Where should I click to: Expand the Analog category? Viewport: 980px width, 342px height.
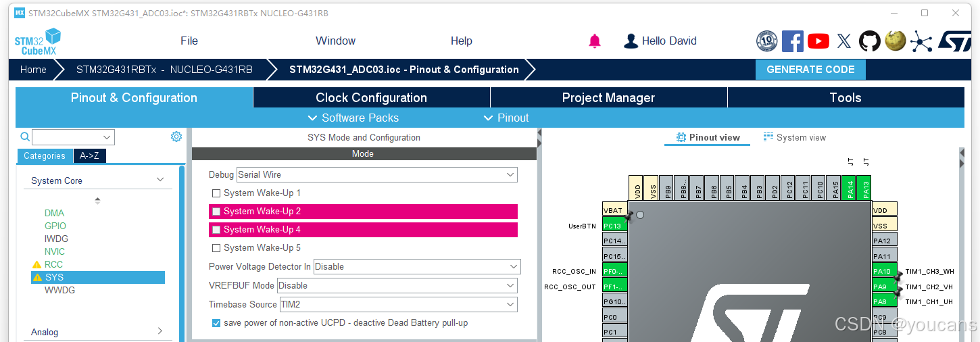pyautogui.click(x=160, y=331)
